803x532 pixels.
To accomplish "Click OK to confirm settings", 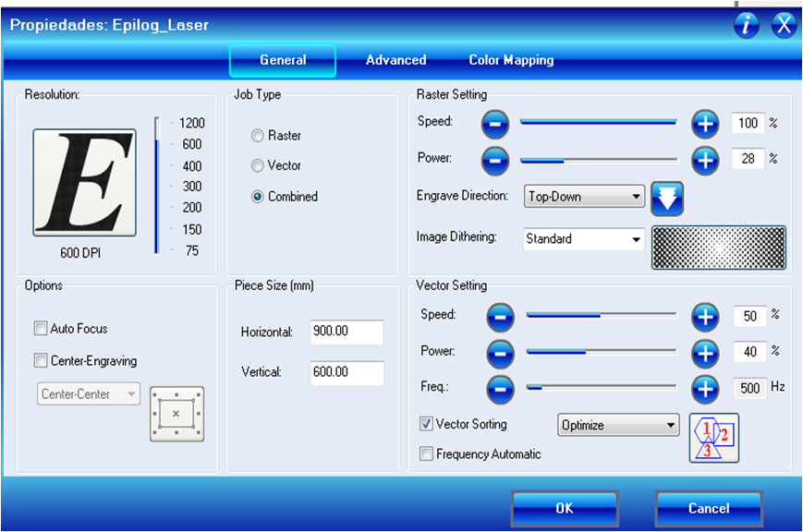I will coord(565,508).
